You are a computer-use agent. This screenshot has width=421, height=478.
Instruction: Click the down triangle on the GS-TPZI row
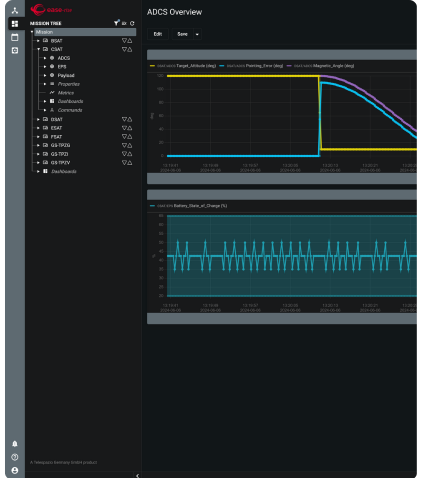(x=124, y=154)
